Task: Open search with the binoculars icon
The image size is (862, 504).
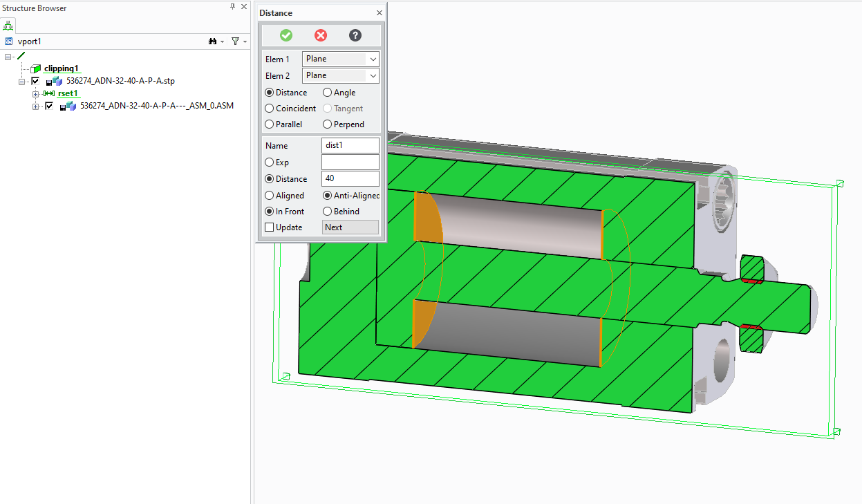Action: pos(212,41)
